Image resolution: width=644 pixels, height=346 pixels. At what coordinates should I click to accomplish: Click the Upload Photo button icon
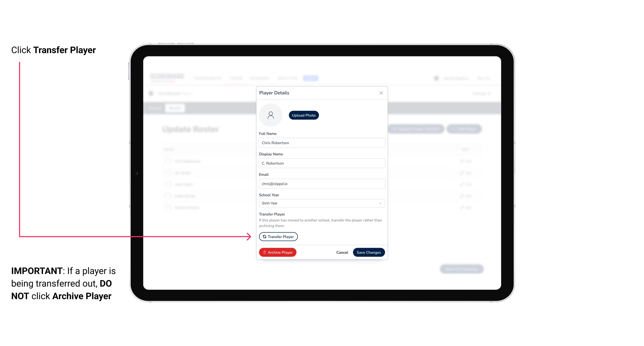point(304,115)
